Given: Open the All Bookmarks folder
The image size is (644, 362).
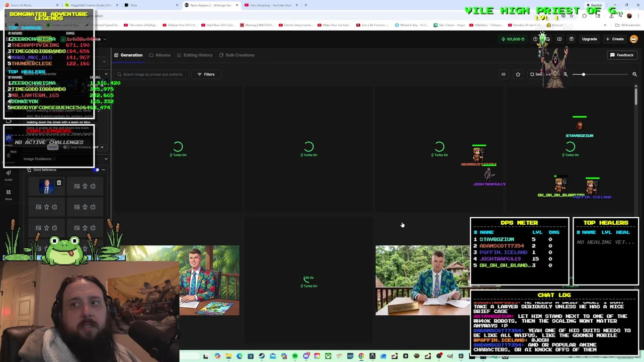Looking at the screenshot, I should (628, 25).
